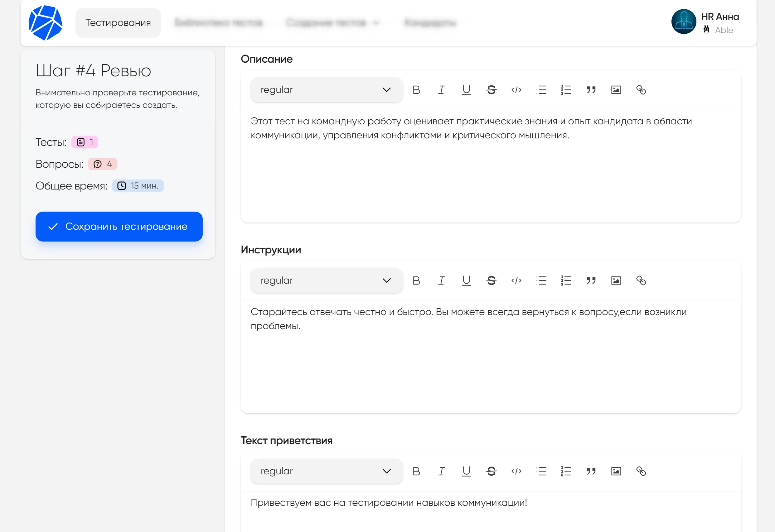Click the Italic icon in Инструкции toolbar
This screenshot has height=532, width=775.
tap(442, 281)
